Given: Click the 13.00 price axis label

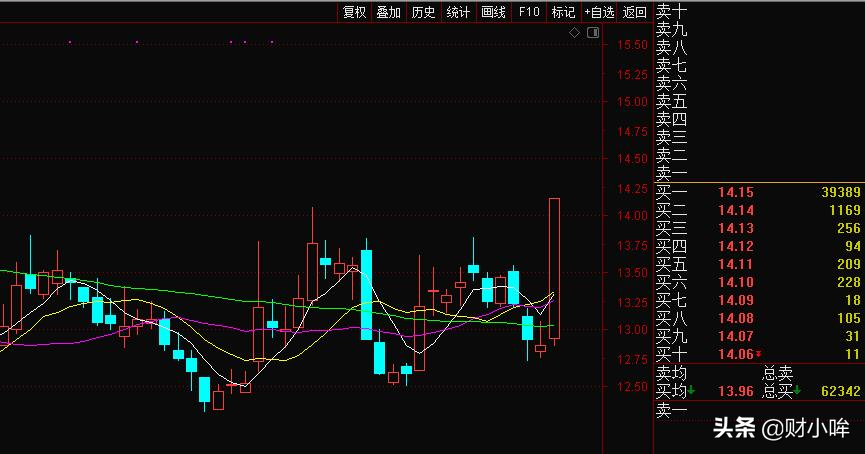Looking at the screenshot, I should tap(632, 330).
